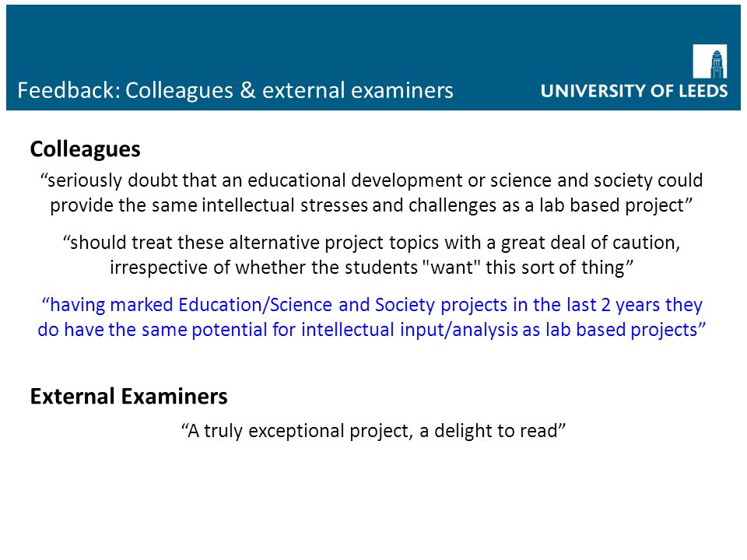Click the words 'external examiners' in the header
The height and width of the screenshot is (560, 747).
click(x=358, y=90)
